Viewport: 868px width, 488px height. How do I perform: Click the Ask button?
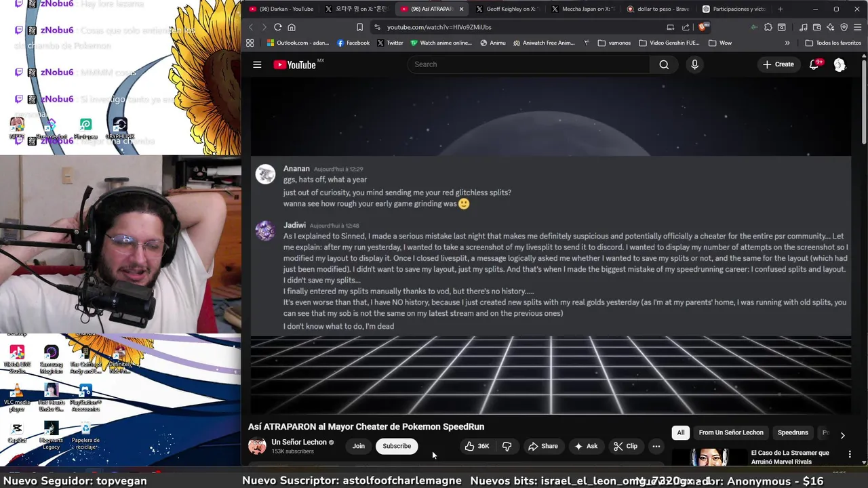[x=586, y=446]
